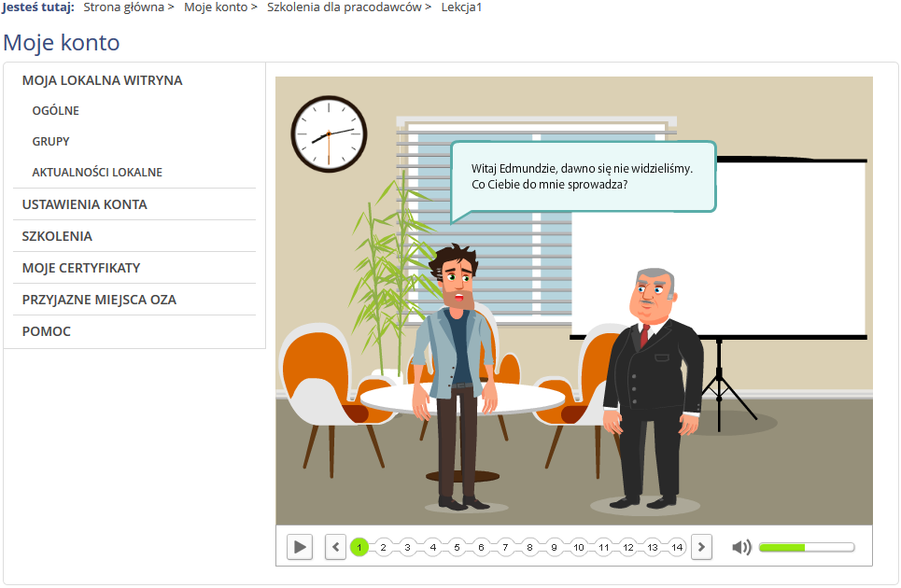Screen dimensions: 901x588
Task: Jump to slide 5
Action: click(457, 547)
